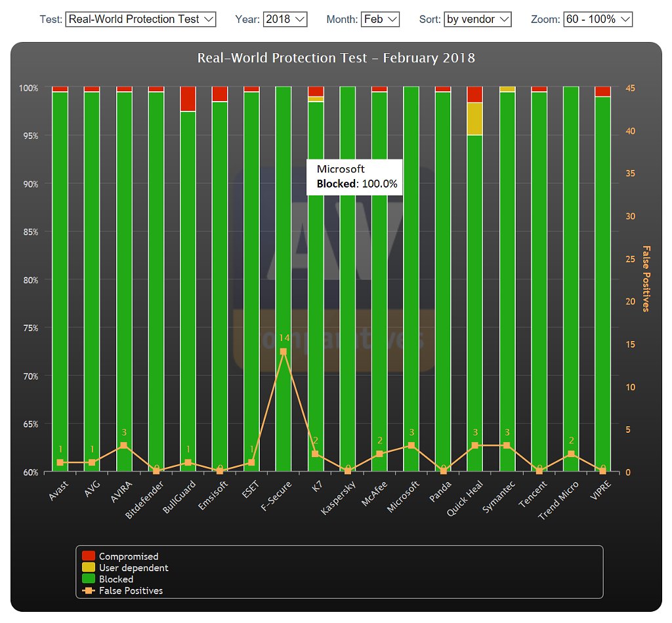Click the McAfee false positives marker labeled 2
This screenshot has height=623, width=672.
point(379,454)
